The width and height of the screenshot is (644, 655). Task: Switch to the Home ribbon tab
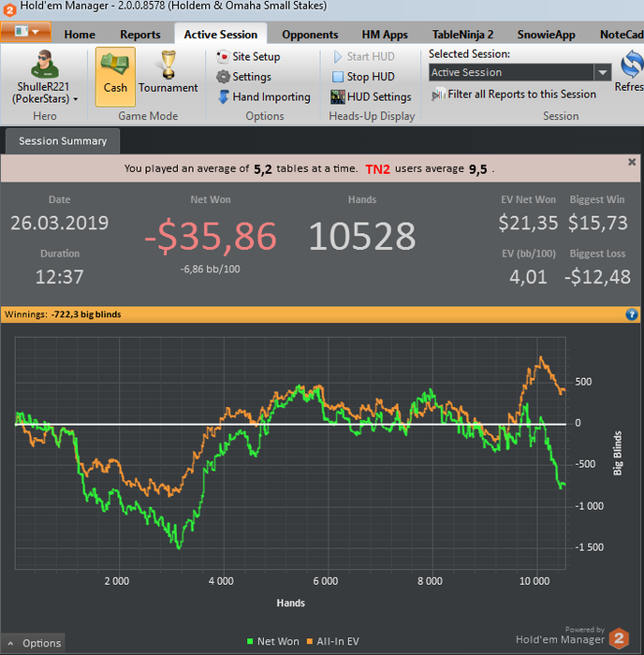(80, 35)
